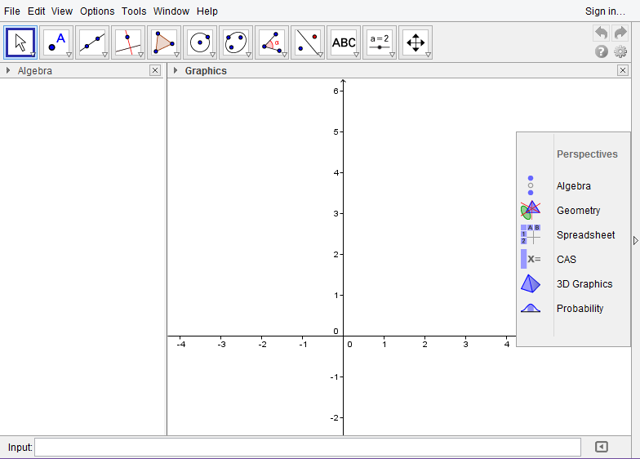
Task: Open the Options menu
Action: click(x=97, y=11)
